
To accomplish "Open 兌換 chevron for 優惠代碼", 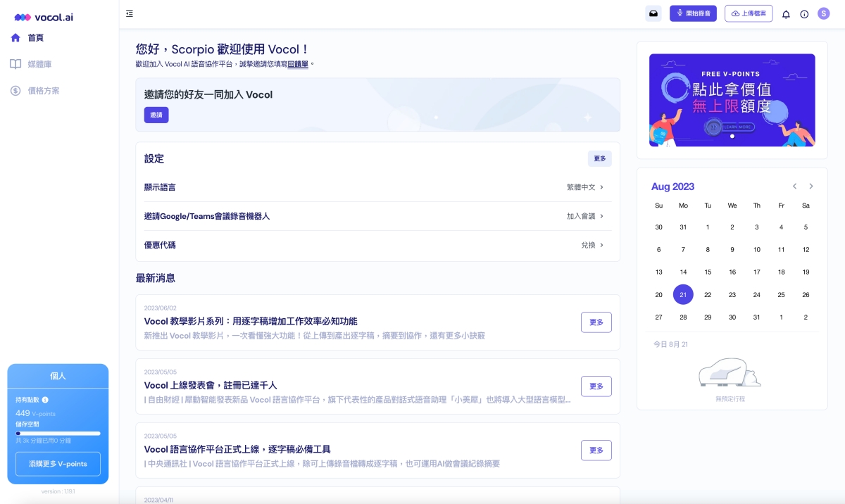I will point(601,245).
